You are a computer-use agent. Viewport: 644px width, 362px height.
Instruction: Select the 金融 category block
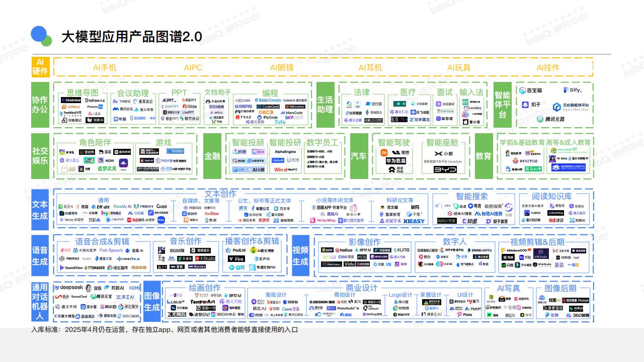pos(212,156)
